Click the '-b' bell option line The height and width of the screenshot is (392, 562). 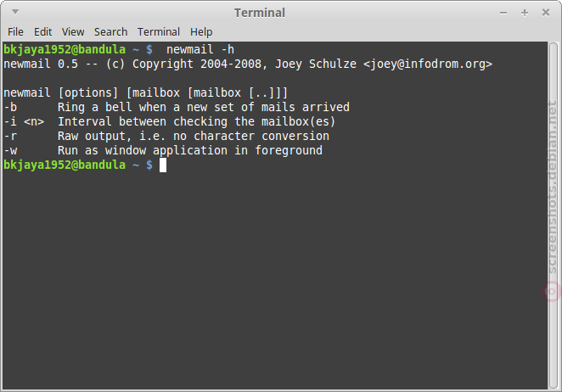(x=177, y=107)
